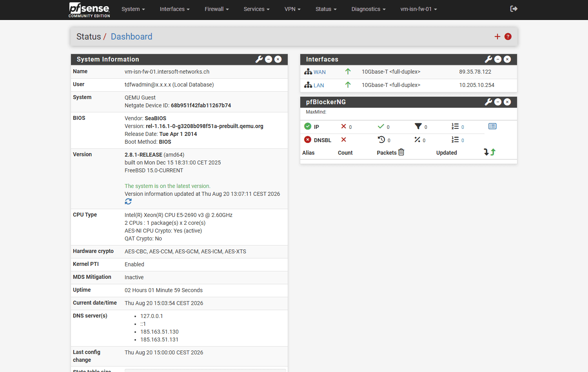
Task: Select the LAN address 10.205.10.254
Action: point(477,85)
